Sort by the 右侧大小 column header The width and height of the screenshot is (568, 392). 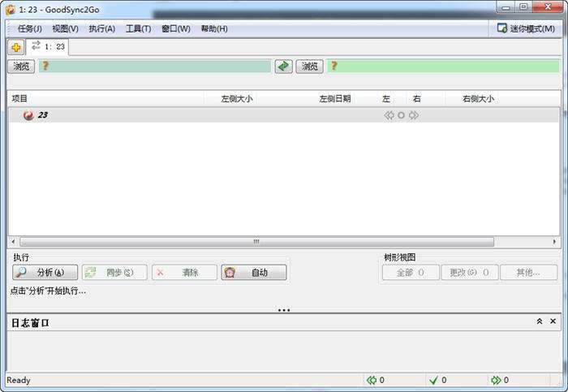tap(478, 98)
